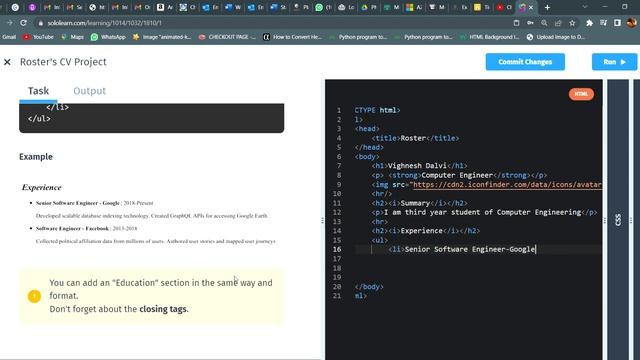
Task: Switch to the Task tab
Action: click(x=38, y=91)
